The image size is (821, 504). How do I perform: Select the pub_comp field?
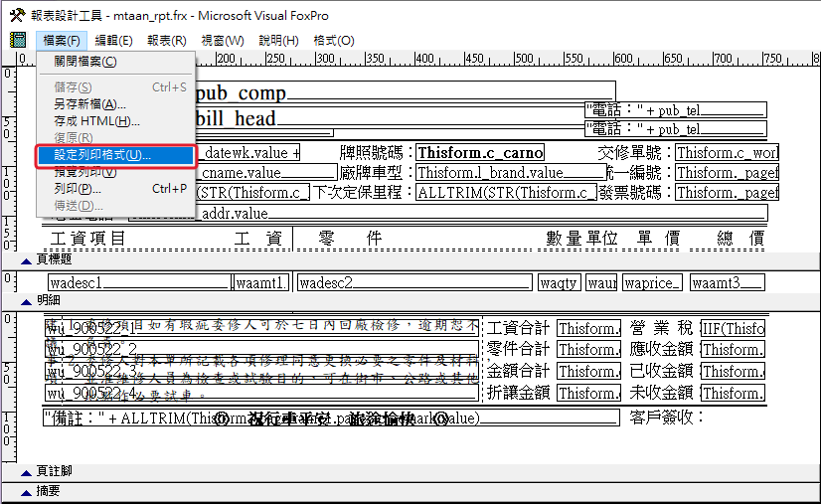pos(406,91)
